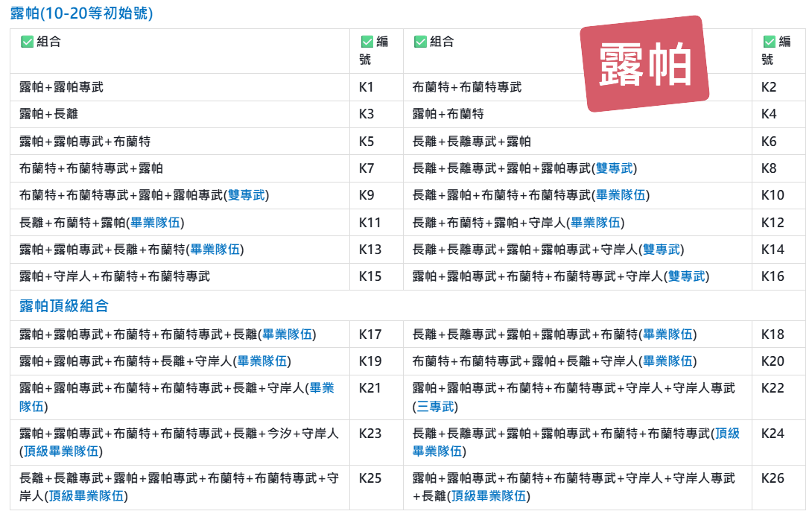Open the 畢業隊伍 link for combination K11
Viewport: 812px width, 517px height.
pyautogui.click(x=156, y=222)
